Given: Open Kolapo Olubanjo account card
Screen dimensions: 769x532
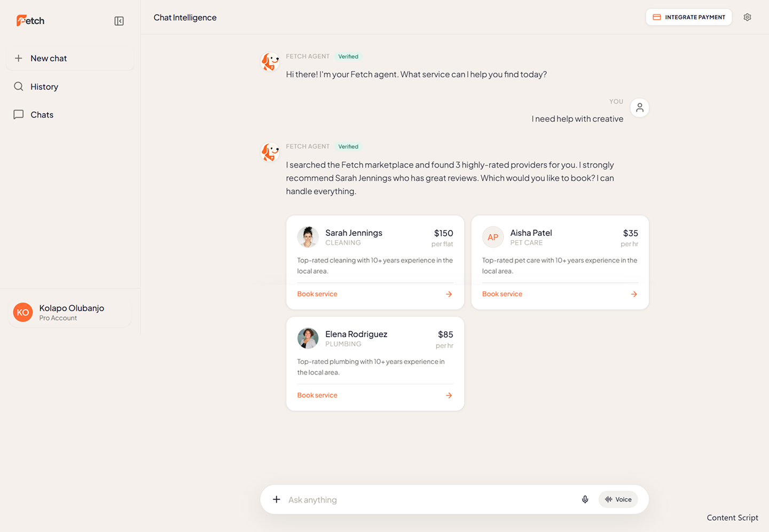Looking at the screenshot, I should pyautogui.click(x=70, y=313).
